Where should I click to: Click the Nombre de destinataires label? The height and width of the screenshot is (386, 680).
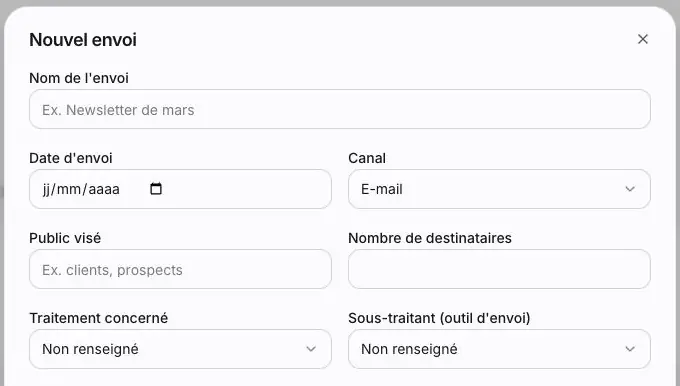click(430, 238)
